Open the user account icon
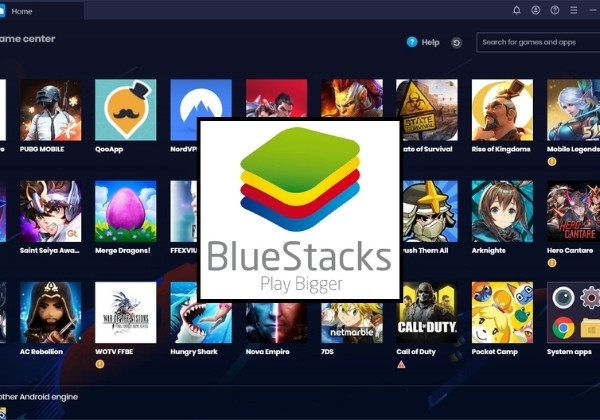 point(536,10)
